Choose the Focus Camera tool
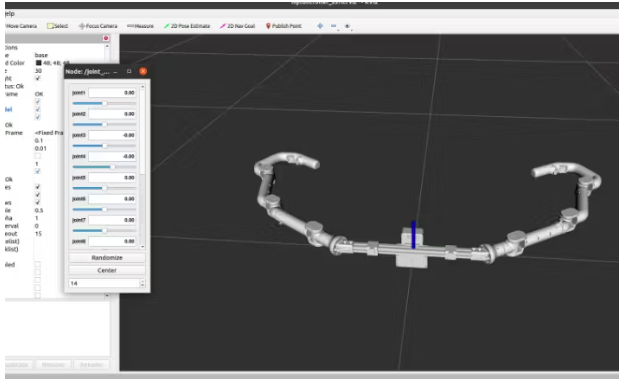Image resolution: width=624 pixels, height=387 pixels. [x=98, y=26]
